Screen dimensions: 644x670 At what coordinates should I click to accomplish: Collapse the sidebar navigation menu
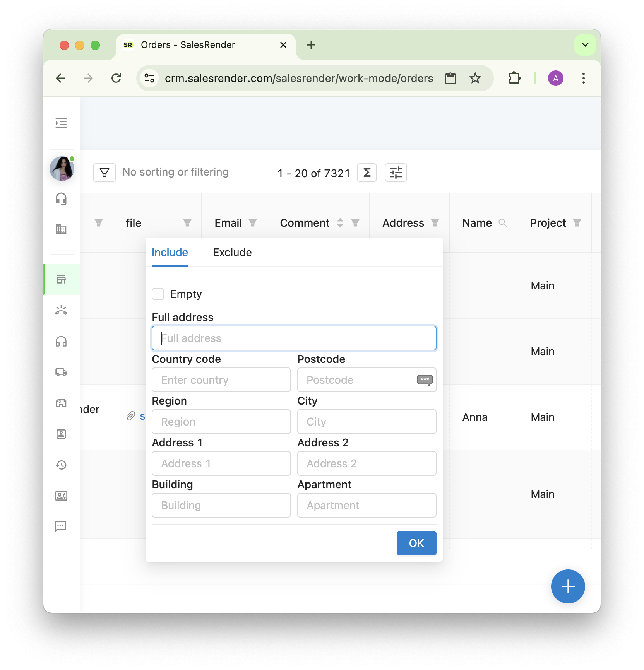61,123
